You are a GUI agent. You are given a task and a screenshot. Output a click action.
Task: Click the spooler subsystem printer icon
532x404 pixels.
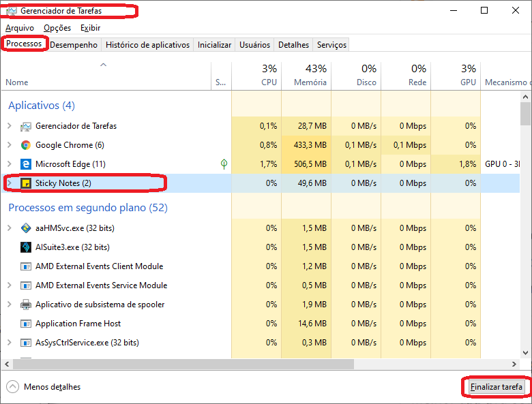tap(26, 305)
